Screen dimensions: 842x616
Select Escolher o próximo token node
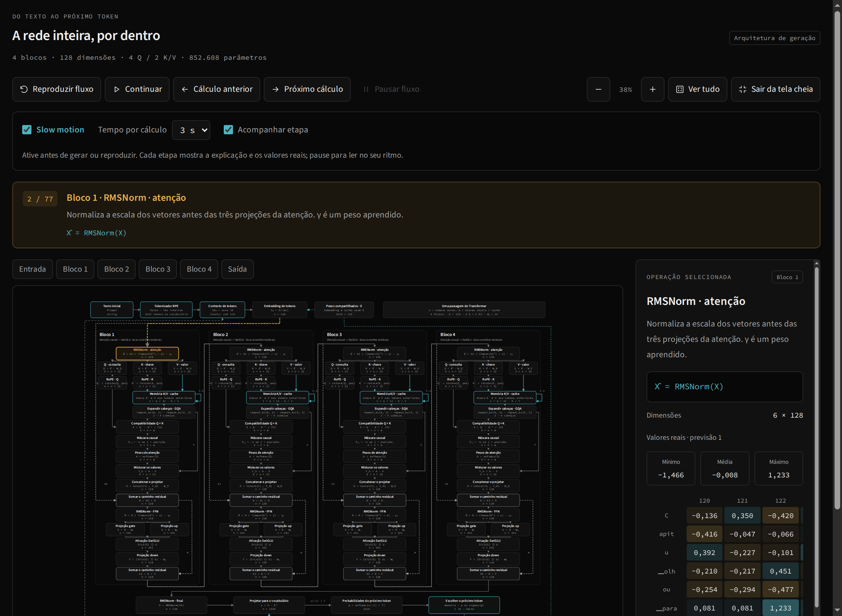[x=464, y=605]
